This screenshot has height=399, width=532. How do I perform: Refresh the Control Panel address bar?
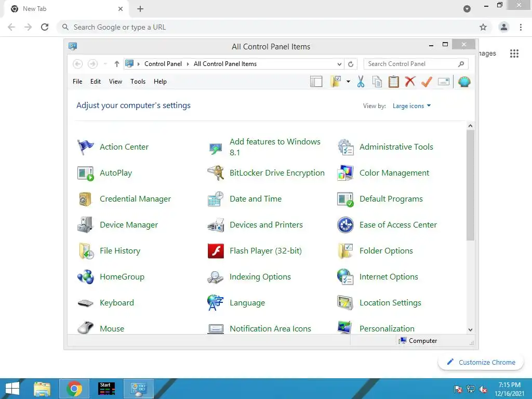(351, 64)
